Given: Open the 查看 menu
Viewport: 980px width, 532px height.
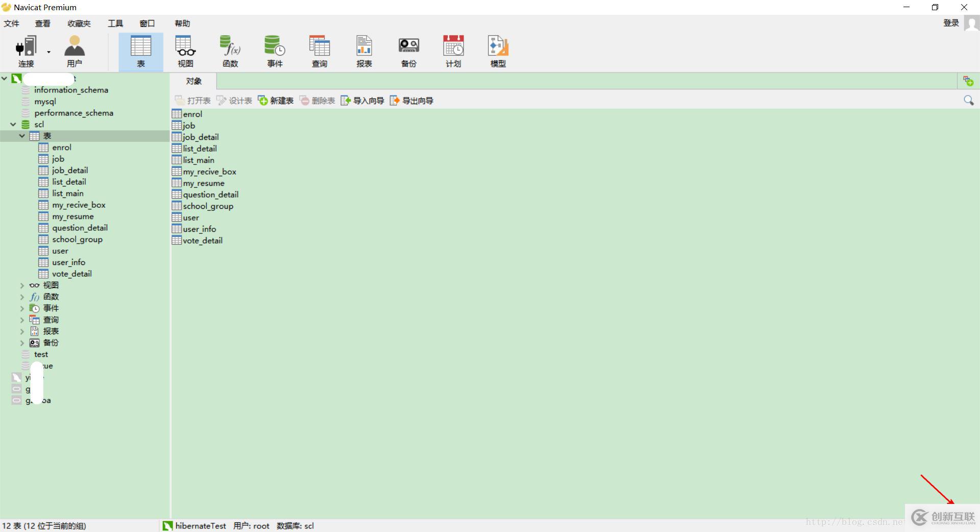Looking at the screenshot, I should [43, 23].
